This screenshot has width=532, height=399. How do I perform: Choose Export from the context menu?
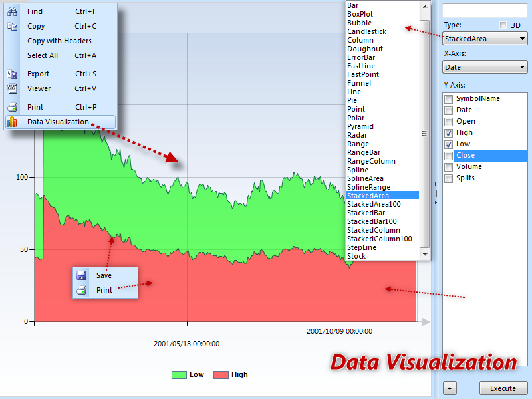coord(61,74)
